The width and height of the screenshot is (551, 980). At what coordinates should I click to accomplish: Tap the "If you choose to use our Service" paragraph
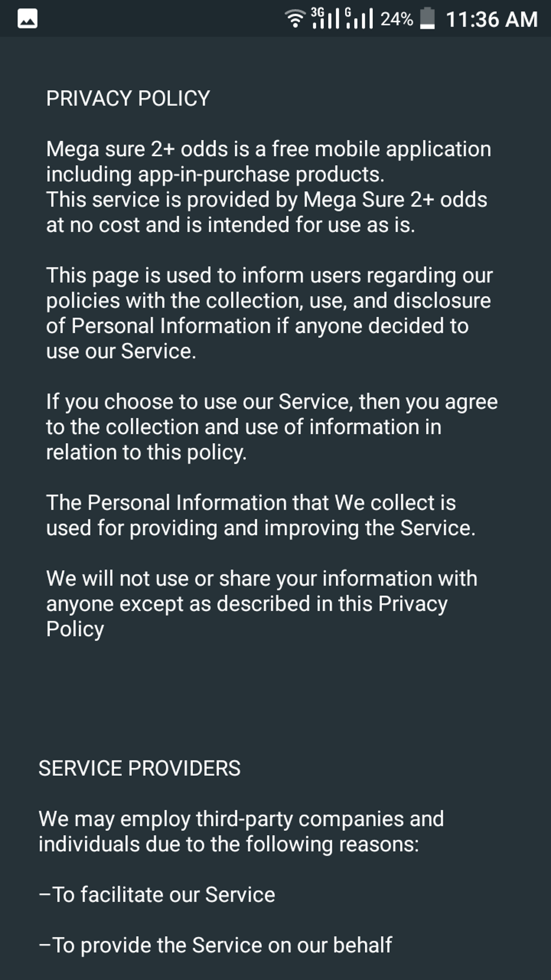pos(271,427)
